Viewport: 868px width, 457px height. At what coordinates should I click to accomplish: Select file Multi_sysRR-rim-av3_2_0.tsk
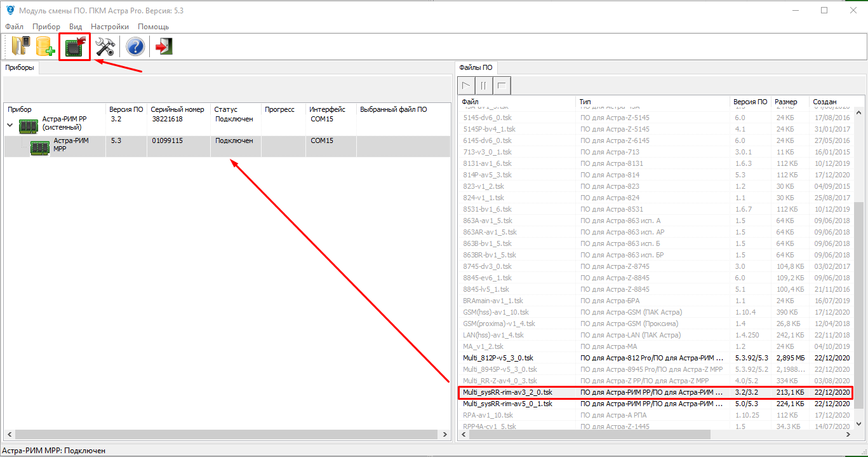click(x=507, y=392)
